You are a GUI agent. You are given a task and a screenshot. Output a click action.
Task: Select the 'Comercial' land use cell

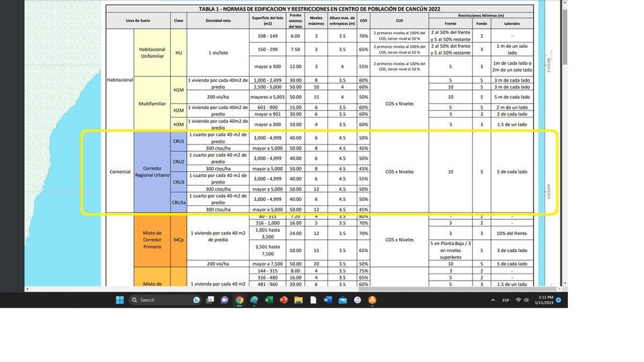[120, 171]
